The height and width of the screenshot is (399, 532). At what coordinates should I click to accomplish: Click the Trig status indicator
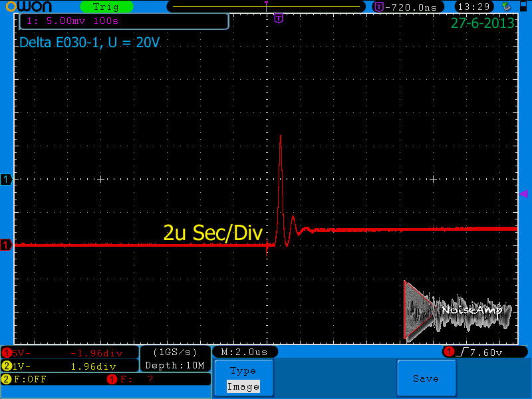coord(106,7)
